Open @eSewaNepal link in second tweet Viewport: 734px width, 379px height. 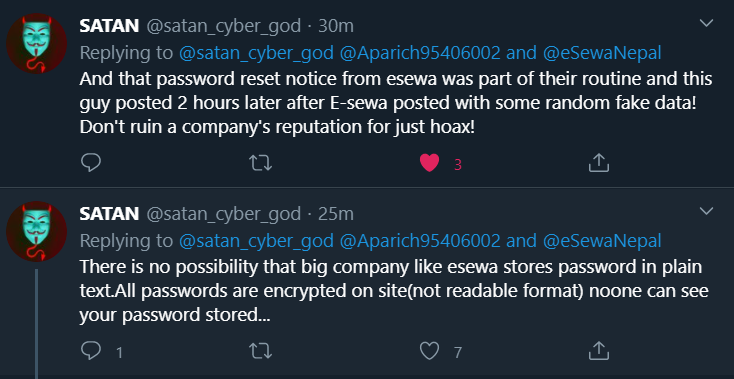[x=602, y=241]
